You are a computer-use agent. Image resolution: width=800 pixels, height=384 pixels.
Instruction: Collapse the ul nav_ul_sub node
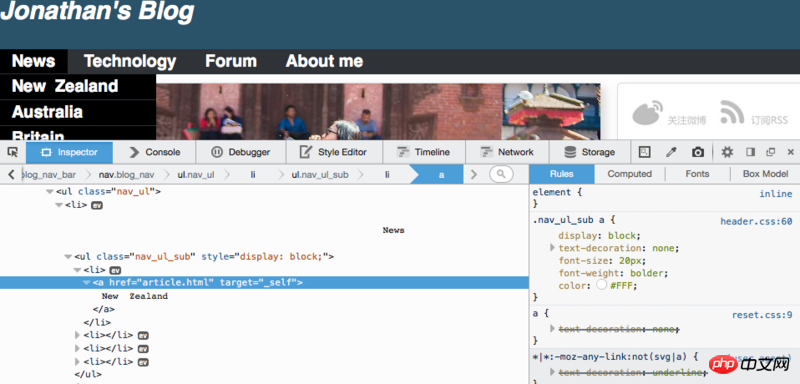pos(68,257)
